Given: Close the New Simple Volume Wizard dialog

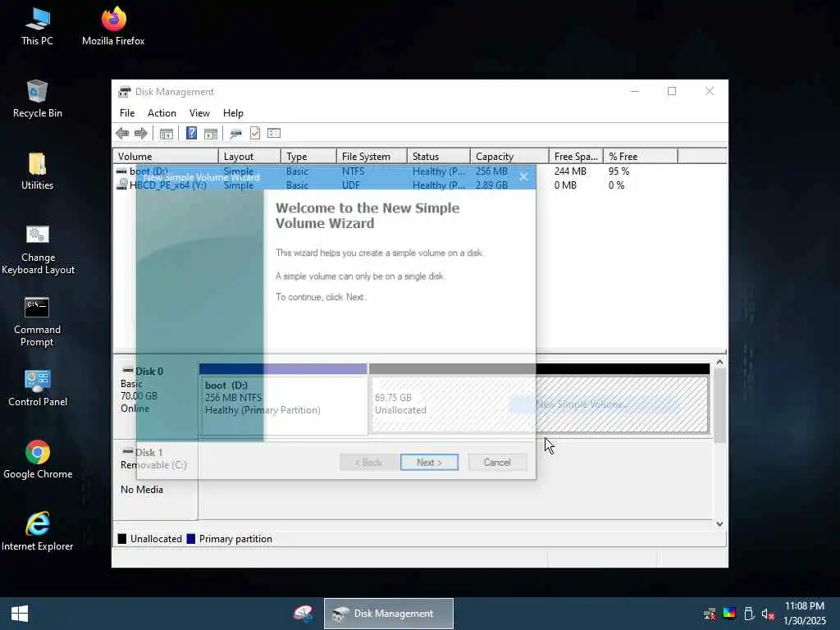Looking at the screenshot, I should point(524,176).
